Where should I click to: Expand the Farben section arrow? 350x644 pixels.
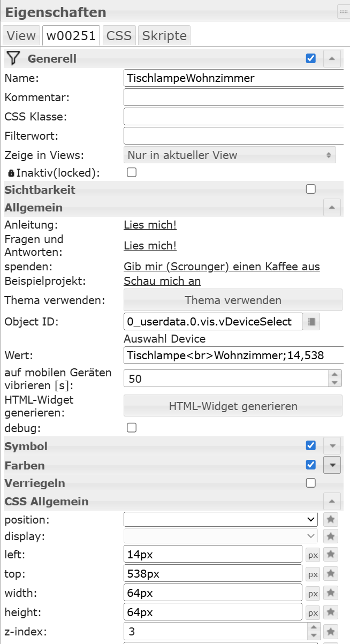pos(332,465)
